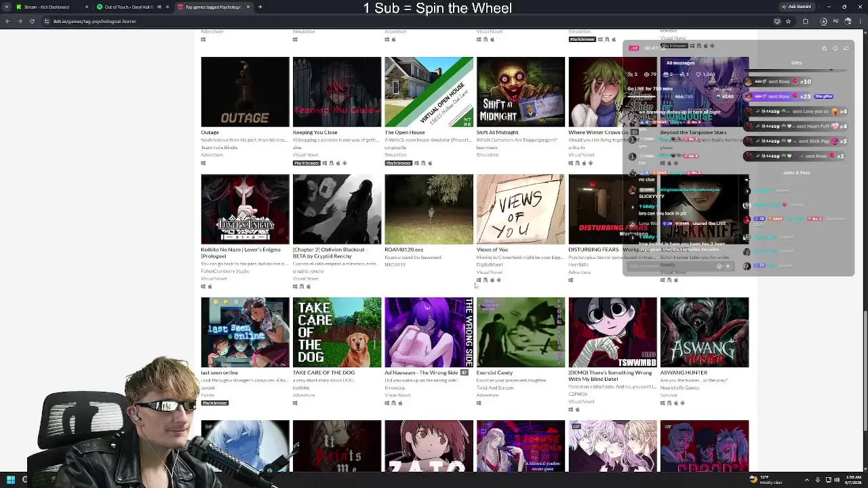Switch to the Out of Touch Spotify tab
868x488 pixels.
[x=133, y=7]
